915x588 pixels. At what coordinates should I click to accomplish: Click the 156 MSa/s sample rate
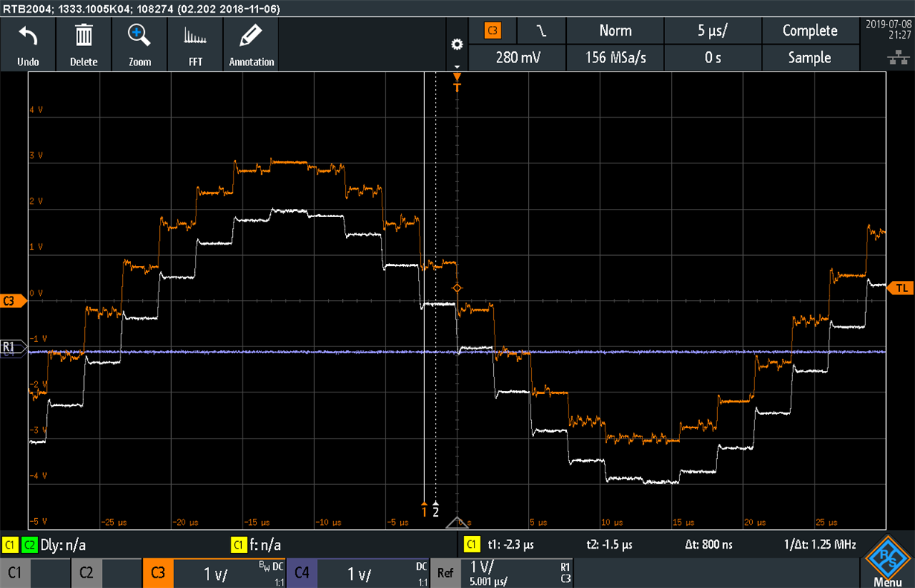615,57
